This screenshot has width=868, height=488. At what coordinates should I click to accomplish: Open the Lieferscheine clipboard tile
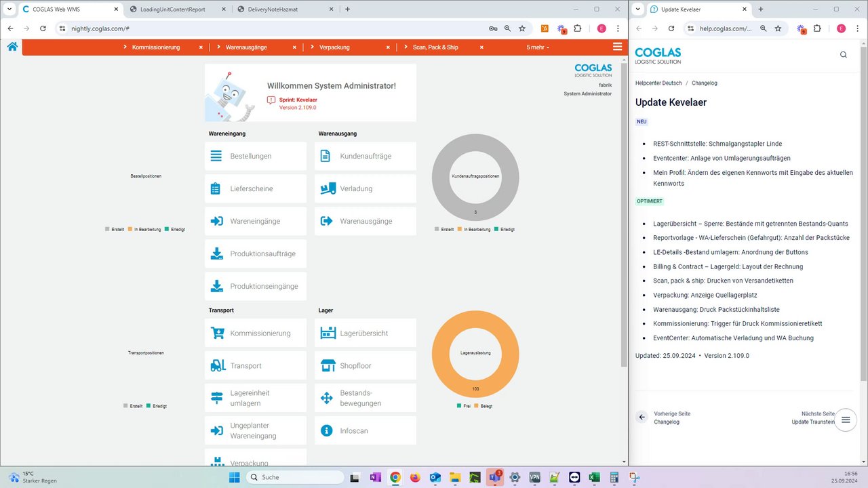click(x=256, y=188)
